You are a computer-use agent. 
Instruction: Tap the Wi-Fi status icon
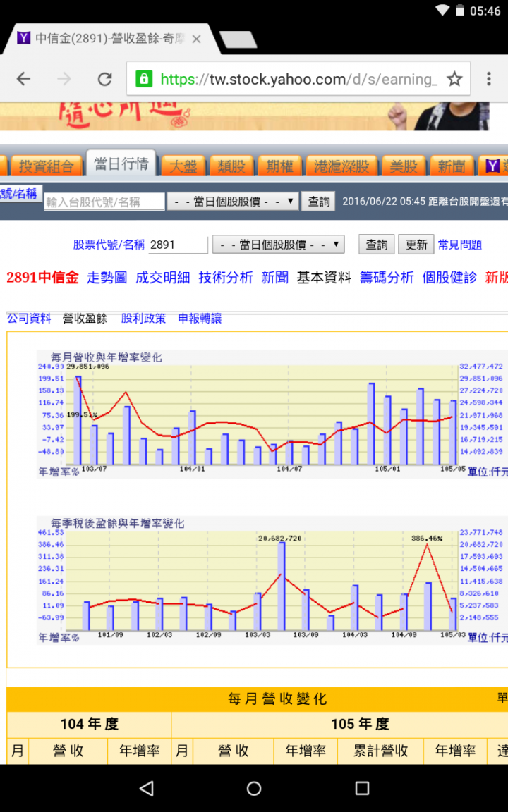coord(442,11)
